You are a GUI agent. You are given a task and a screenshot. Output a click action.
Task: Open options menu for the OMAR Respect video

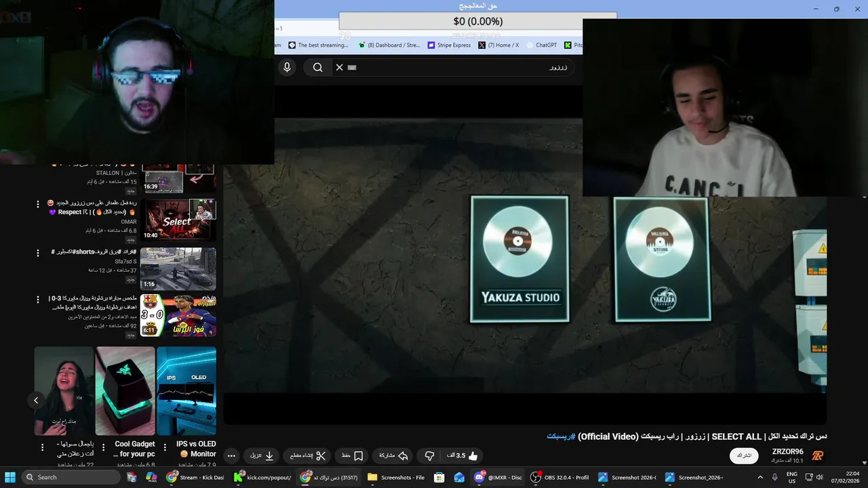tap(38, 204)
